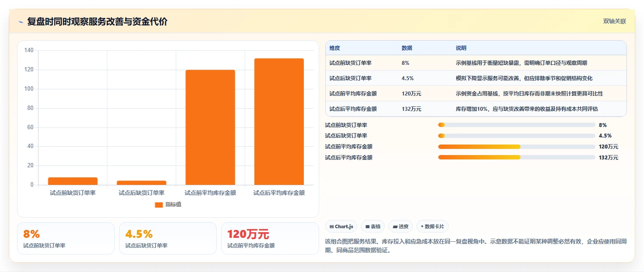
Task: Click the 试点后缺货订单率 bar in chart
Action: pos(141,183)
